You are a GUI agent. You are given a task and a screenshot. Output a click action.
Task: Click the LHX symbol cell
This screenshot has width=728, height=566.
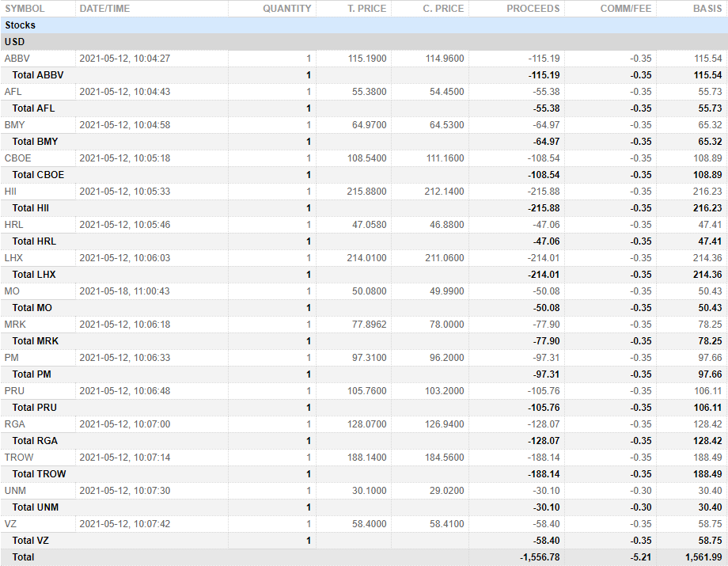coord(13,258)
